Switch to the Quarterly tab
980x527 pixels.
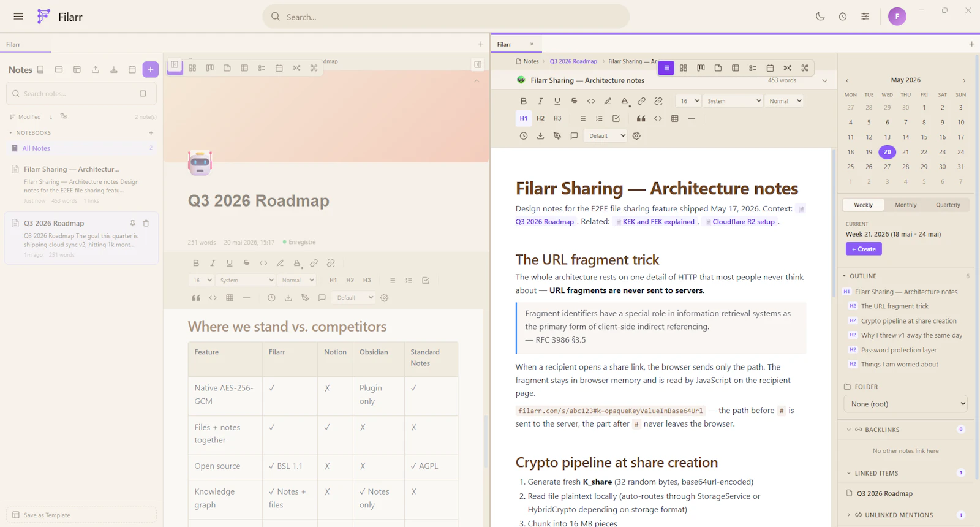(x=948, y=205)
